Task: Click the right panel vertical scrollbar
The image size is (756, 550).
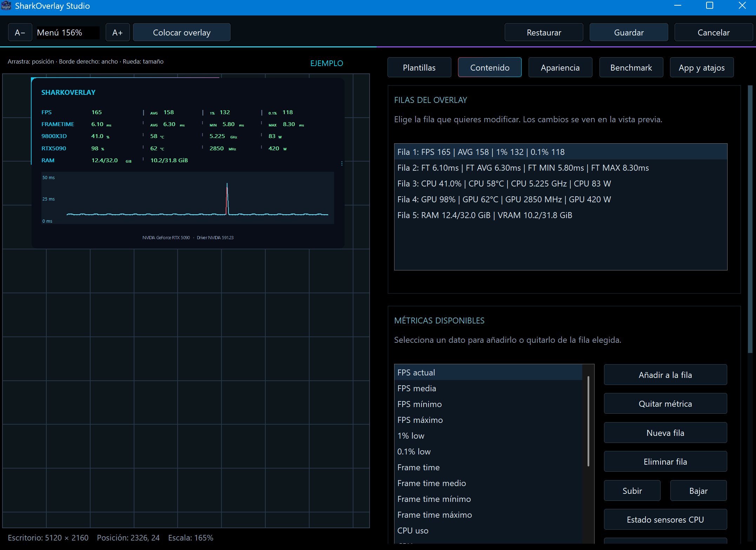Action: [x=750, y=219]
